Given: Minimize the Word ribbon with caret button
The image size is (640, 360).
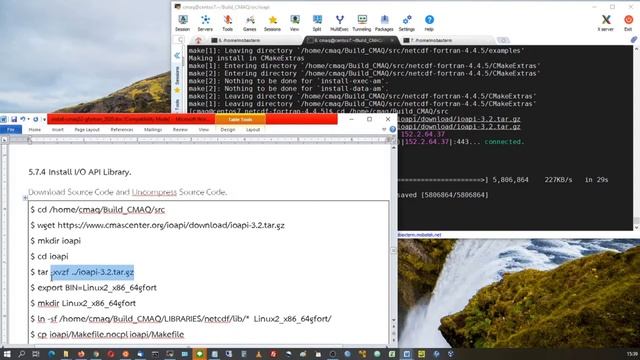Looking at the screenshot, I should click(384, 129).
